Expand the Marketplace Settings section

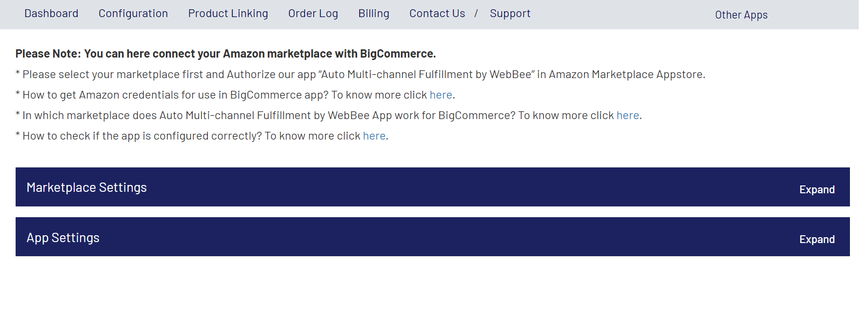click(817, 190)
